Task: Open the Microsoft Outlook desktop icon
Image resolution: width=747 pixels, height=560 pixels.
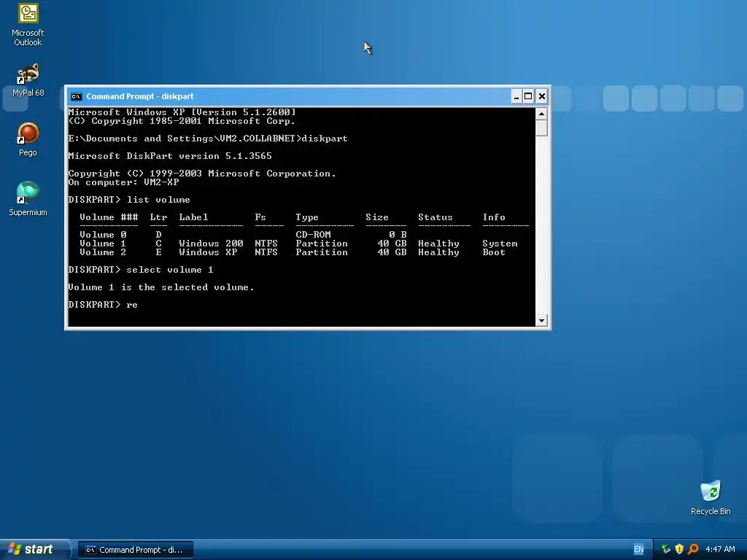Action: point(28,25)
